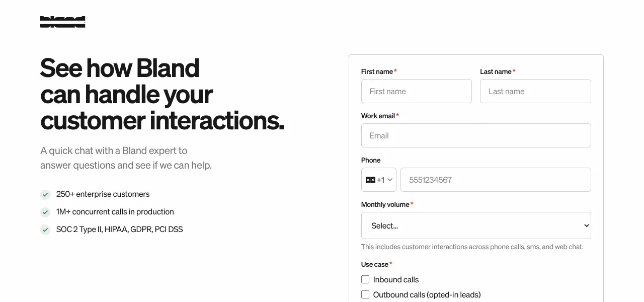Click the chevron next to +1
644x302 pixels.
coord(390,180)
